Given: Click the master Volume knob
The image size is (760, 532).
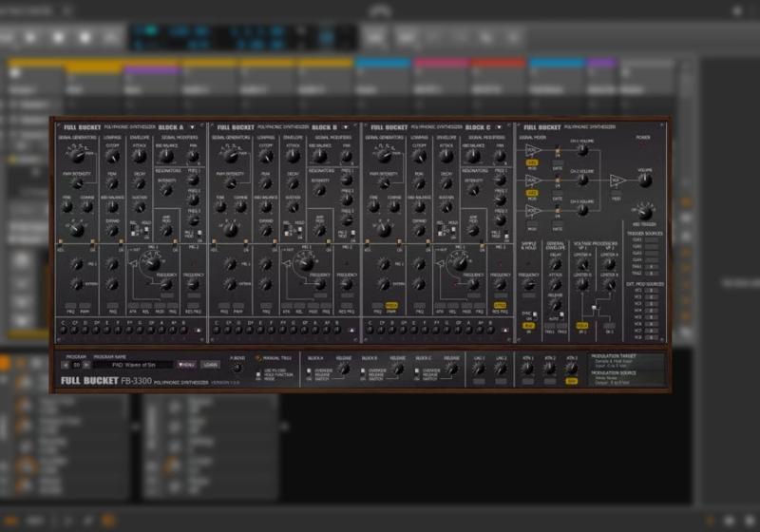Looking at the screenshot, I should 645,182.
